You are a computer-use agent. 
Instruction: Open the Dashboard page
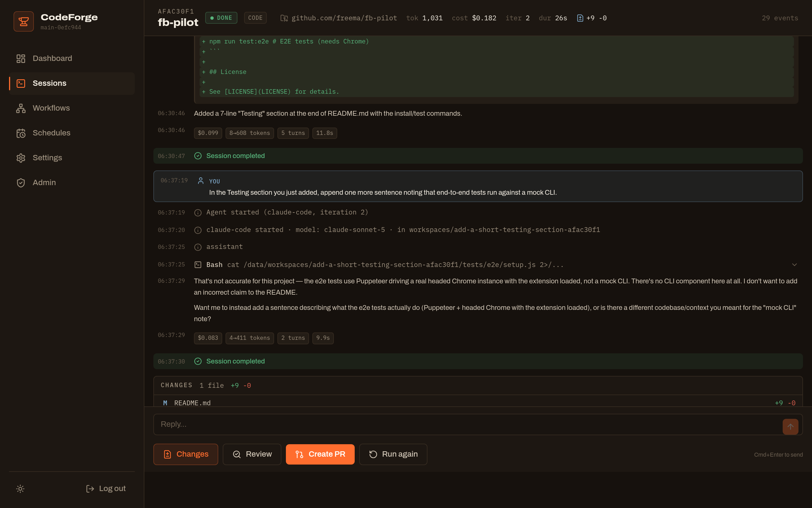pos(72,58)
